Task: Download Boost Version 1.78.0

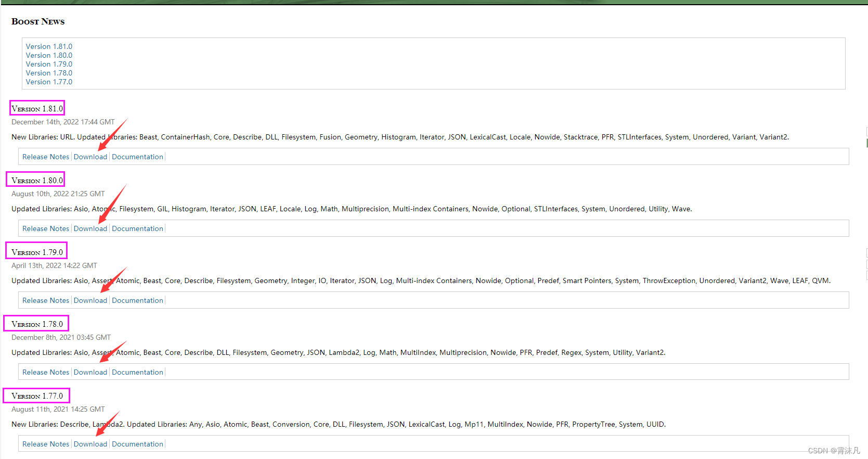Action: pyautogui.click(x=90, y=372)
